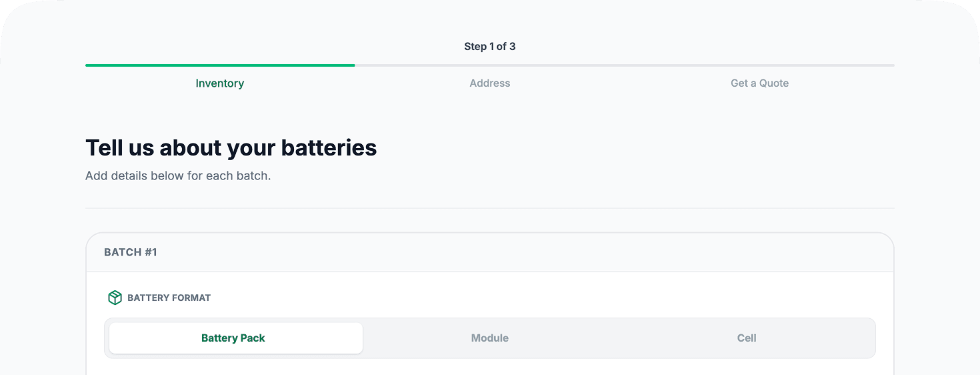980x375 pixels.
Task: Click the BATCH #1 card header
Action: (131, 252)
